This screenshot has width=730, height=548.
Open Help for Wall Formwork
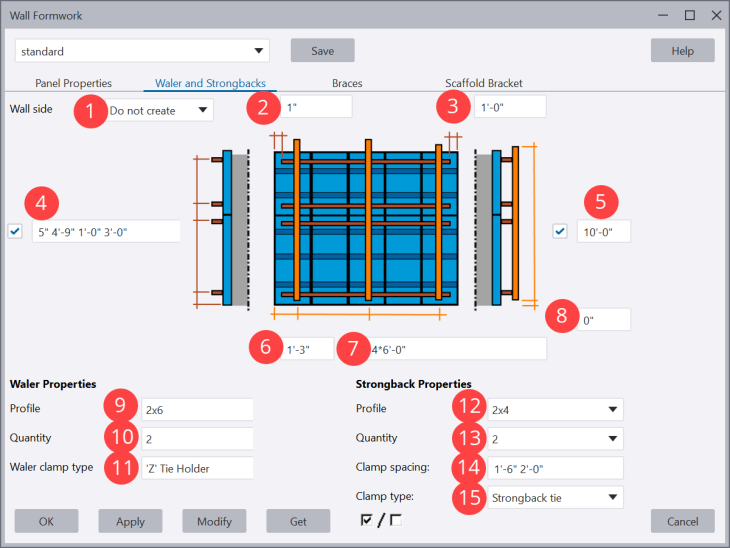point(683,51)
